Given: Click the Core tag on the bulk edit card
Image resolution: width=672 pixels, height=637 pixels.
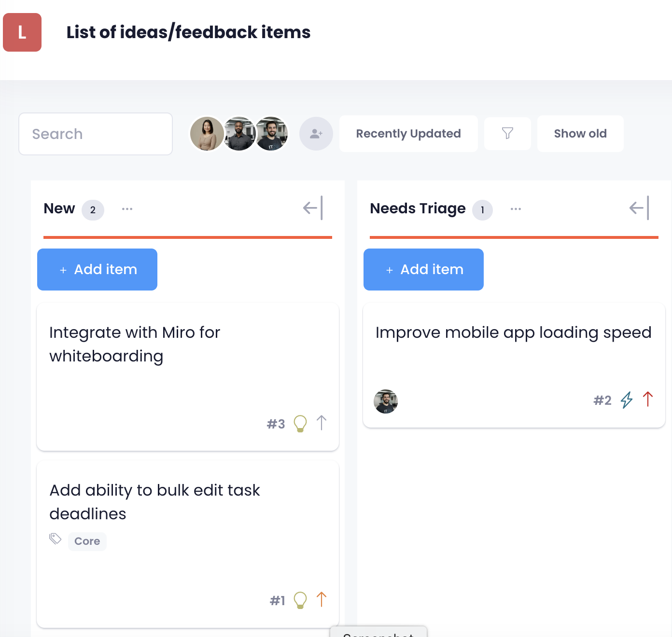Looking at the screenshot, I should pyautogui.click(x=87, y=541).
